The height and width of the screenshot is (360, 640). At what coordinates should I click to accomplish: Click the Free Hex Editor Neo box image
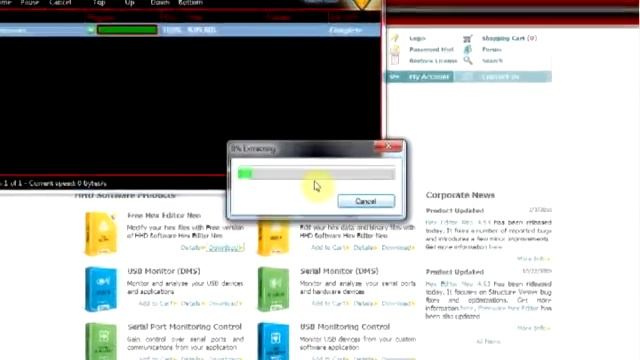[101, 233]
